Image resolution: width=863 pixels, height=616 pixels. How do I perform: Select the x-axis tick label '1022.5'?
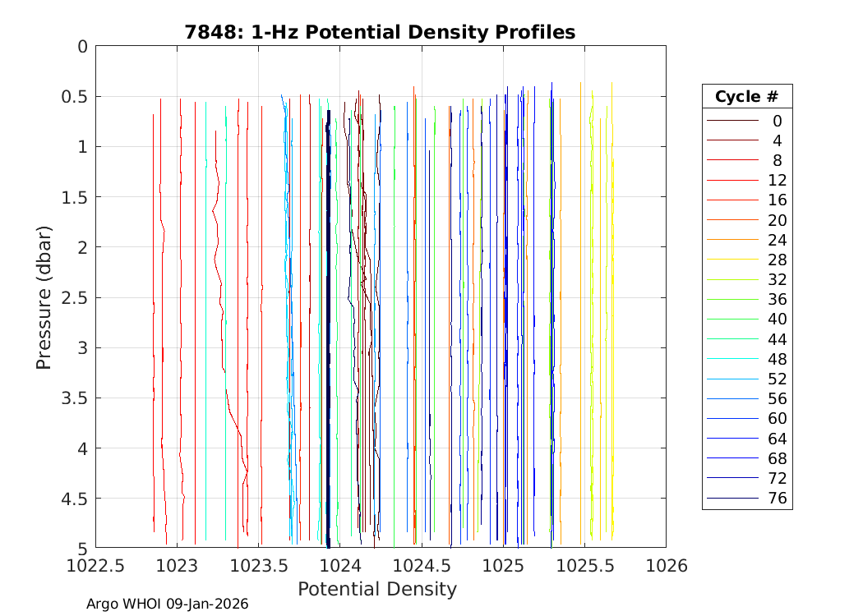click(x=95, y=565)
